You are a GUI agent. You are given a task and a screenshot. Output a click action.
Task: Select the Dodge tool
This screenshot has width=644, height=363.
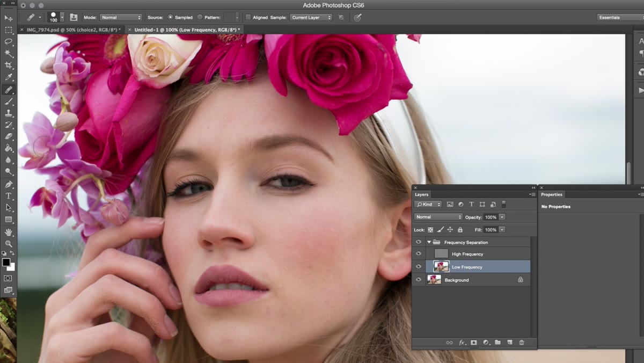[x=9, y=172]
